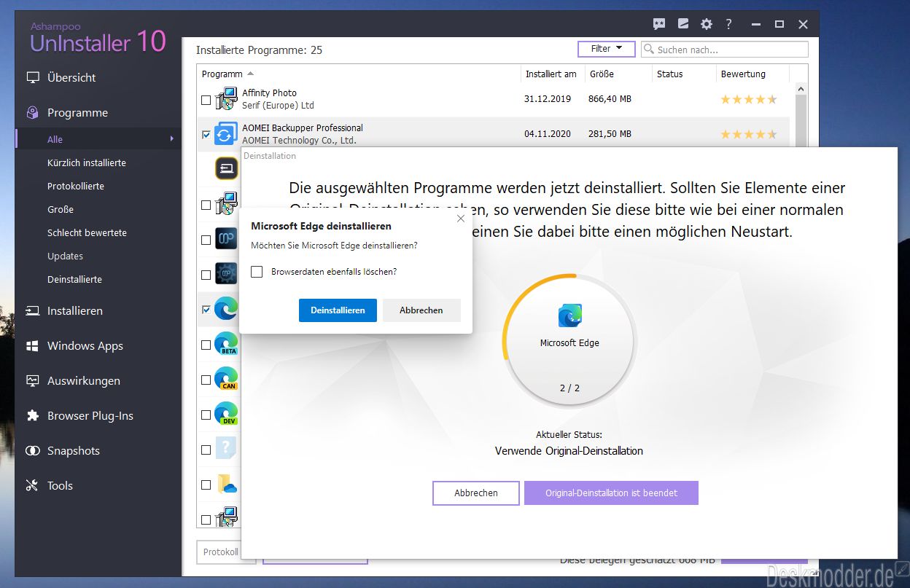Viewport: 910px width, 588px height.
Task: Click the OneDrive folder icon in list
Action: click(227, 484)
